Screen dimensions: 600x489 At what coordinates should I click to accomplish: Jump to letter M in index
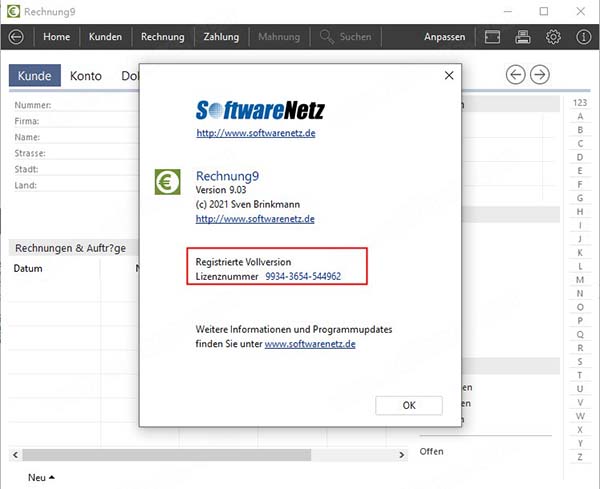coord(580,280)
